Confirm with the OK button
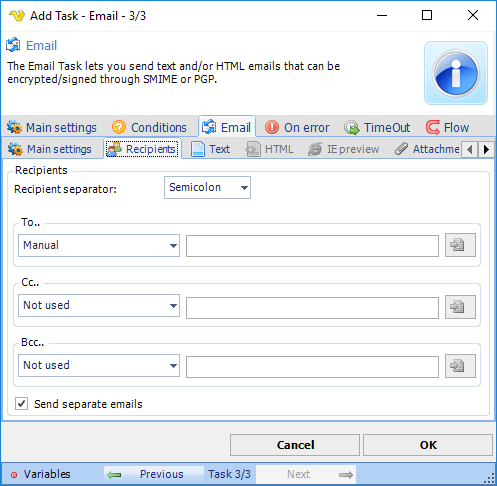 (428, 445)
